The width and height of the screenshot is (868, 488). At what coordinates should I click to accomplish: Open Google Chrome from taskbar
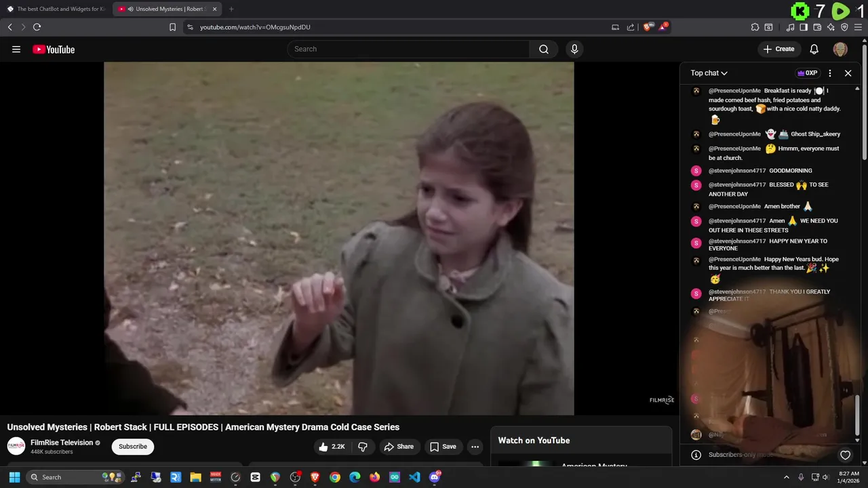click(x=335, y=477)
